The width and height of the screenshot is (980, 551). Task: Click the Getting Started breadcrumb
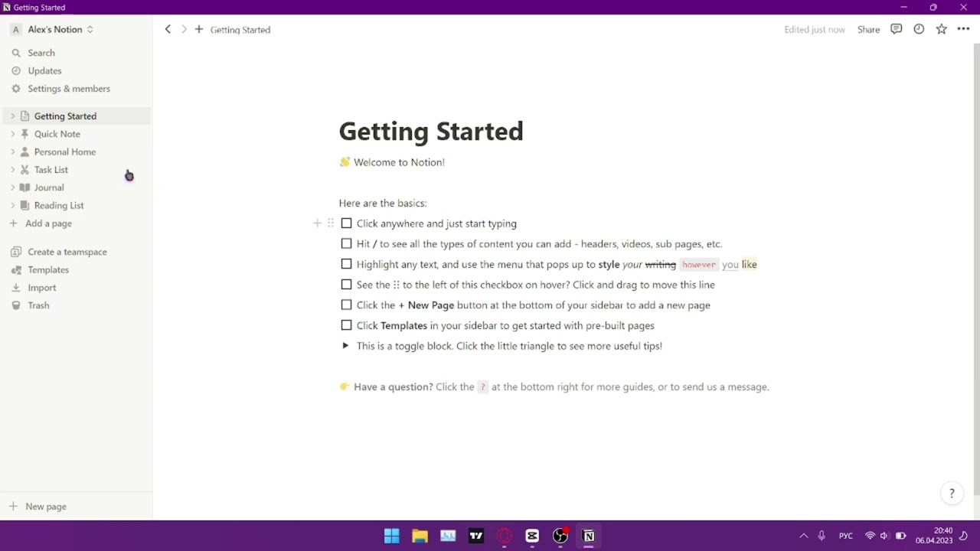[240, 30]
